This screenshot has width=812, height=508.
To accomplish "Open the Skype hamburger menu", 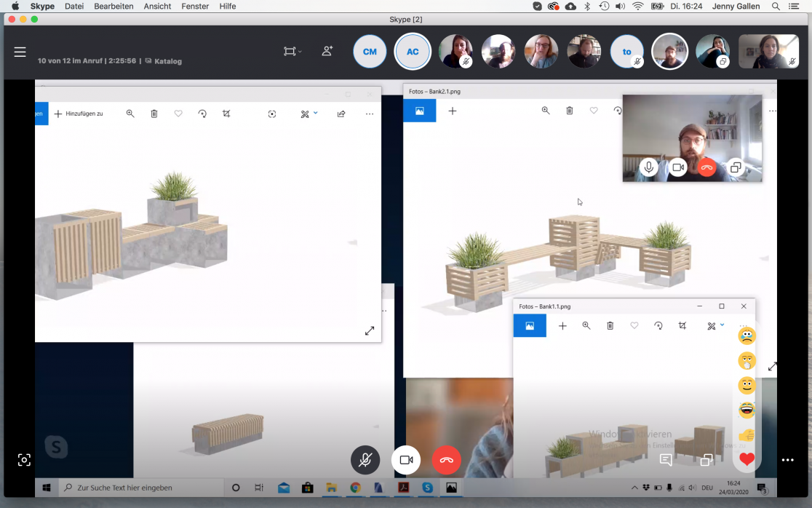I will coord(20,52).
